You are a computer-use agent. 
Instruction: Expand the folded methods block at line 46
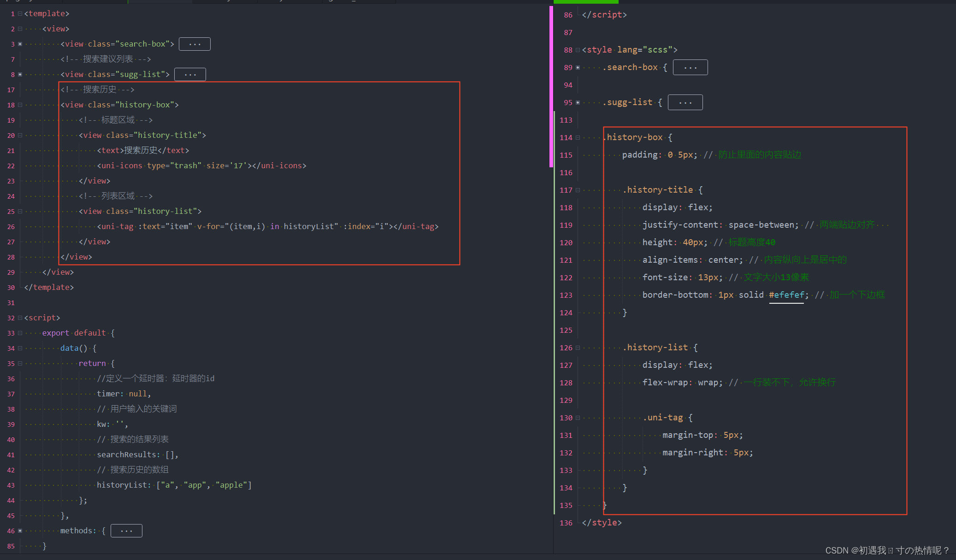tap(20, 531)
